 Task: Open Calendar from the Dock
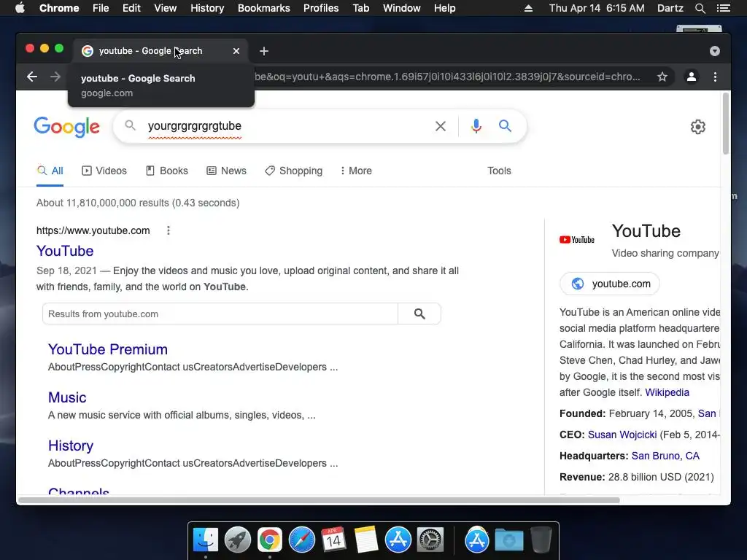coord(333,540)
